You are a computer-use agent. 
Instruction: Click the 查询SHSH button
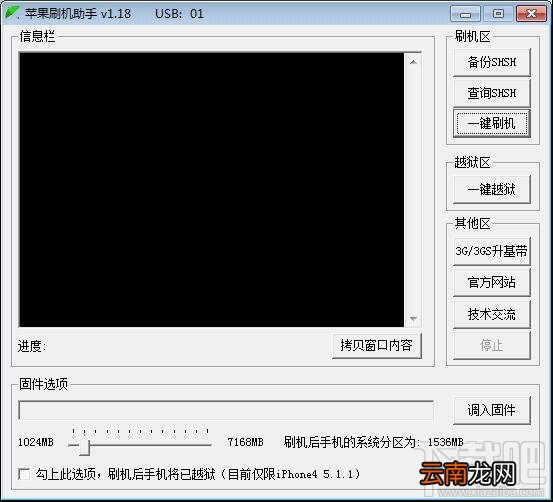point(492,93)
